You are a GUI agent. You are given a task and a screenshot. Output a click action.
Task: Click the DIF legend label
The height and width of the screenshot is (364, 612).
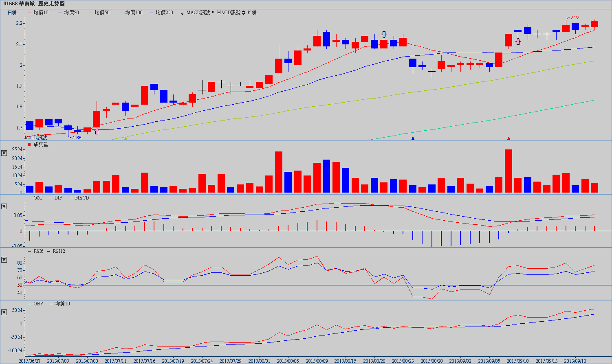(58, 198)
